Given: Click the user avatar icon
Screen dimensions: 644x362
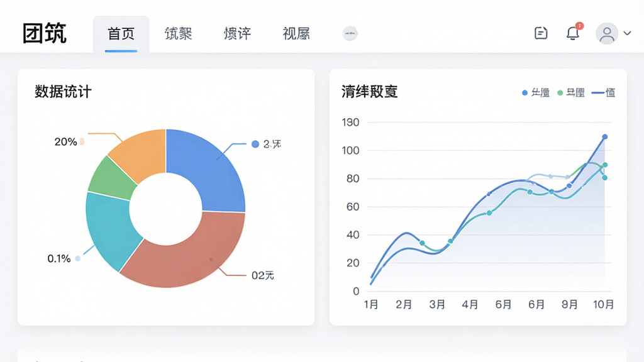Looking at the screenshot, I should pos(607,33).
